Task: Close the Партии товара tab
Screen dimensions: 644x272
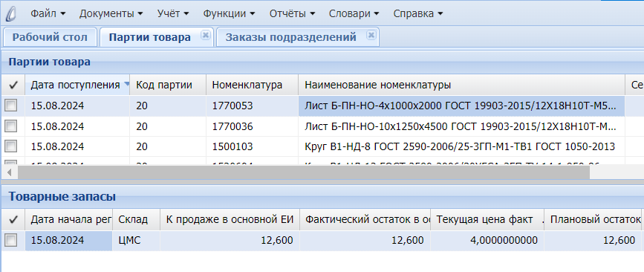Action: (205, 36)
